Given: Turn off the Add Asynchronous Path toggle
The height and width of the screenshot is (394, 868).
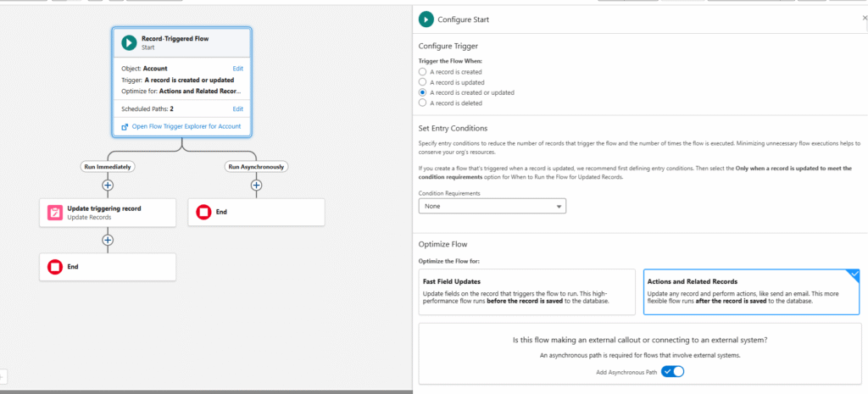Looking at the screenshot, I should point(672,371).
